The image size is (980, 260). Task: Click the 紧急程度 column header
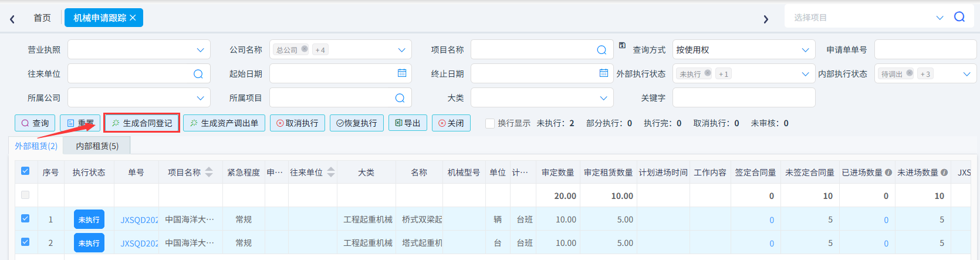[244, 173]
